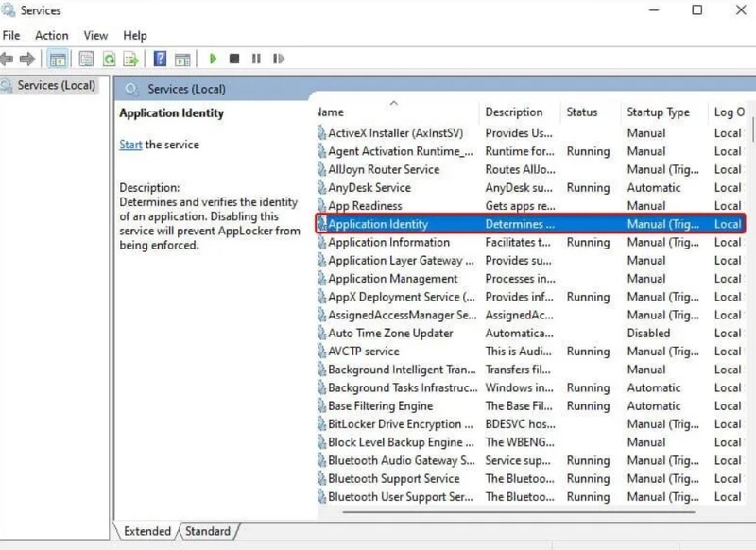The width and height of the screenshot is (756, 550).
Task: Click gear icon beside Application Identity
Action: [321, 224]
